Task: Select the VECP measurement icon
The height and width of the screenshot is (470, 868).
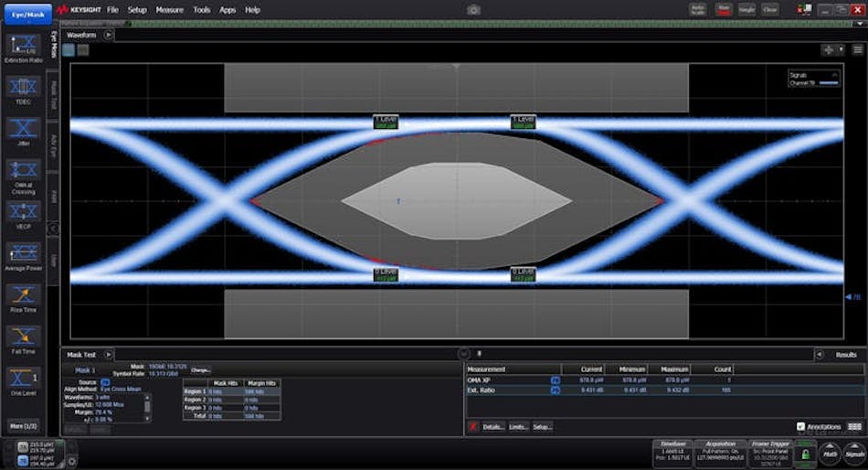Action: pyautogui.click(x=23, y=212)
